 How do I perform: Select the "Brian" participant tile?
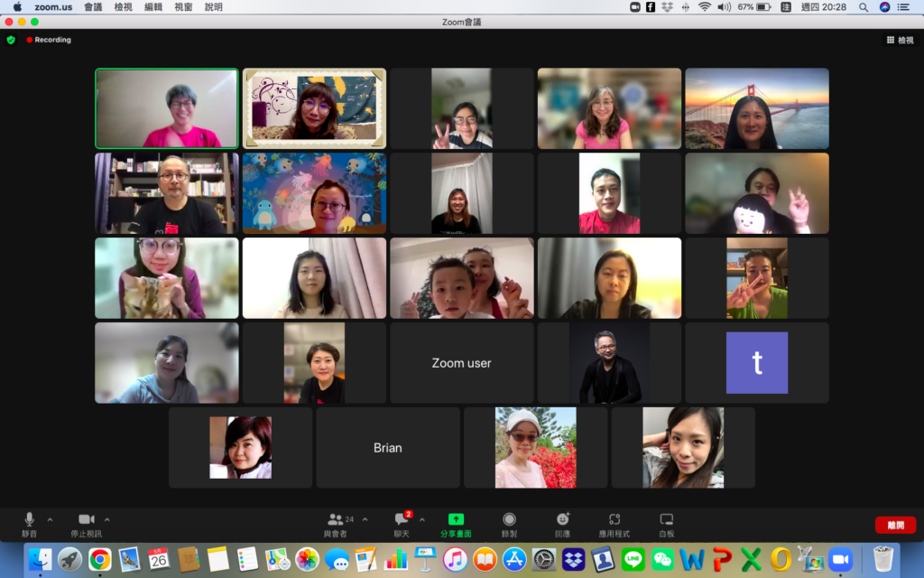click(388, 448)
